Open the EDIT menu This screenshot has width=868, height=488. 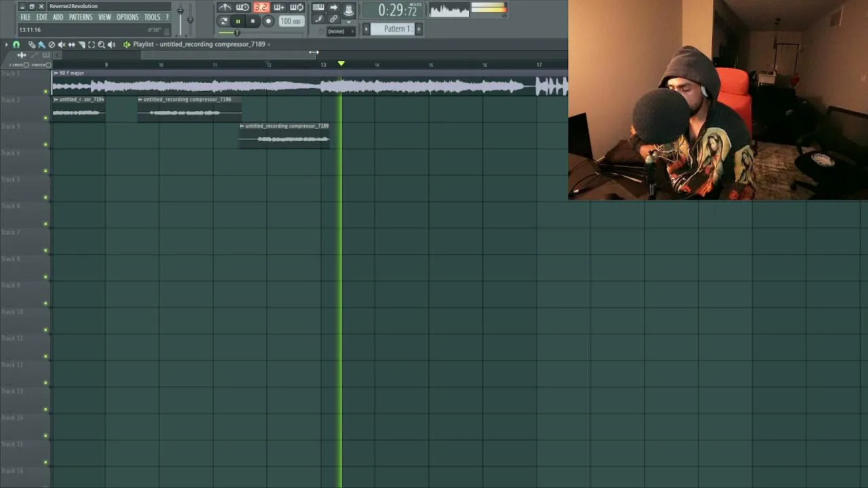coord(42,17)
